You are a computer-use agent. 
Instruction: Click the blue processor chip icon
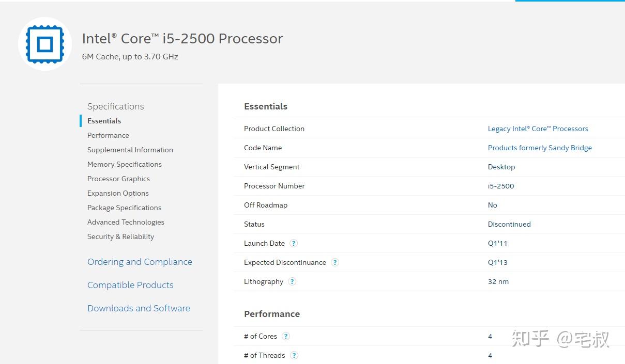coord(45,44)
